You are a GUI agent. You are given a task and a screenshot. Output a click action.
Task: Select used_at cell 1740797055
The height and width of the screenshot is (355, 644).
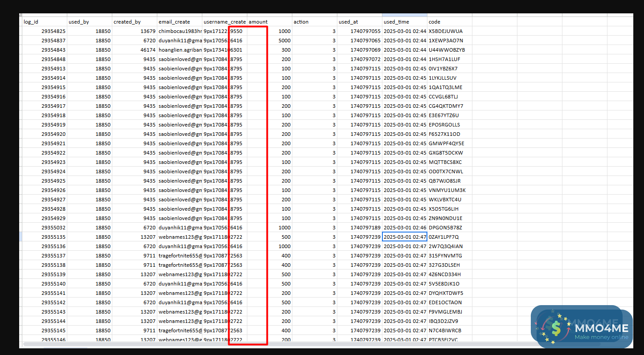coord(360,31)
